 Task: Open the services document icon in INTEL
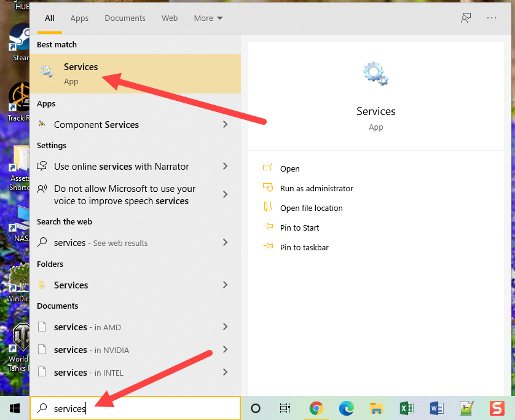(x=42, y=372)
